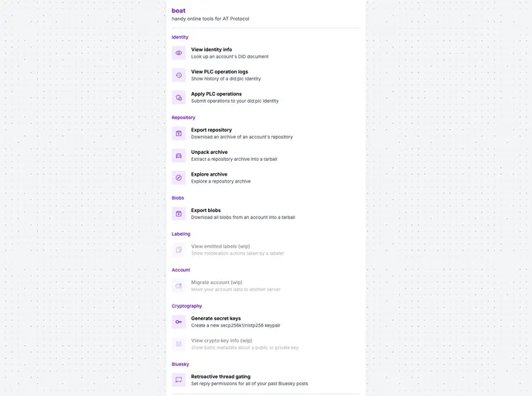Click the Export repository archive icon
The height and width of the screenshot is (396, 532).
click(179, 133)
